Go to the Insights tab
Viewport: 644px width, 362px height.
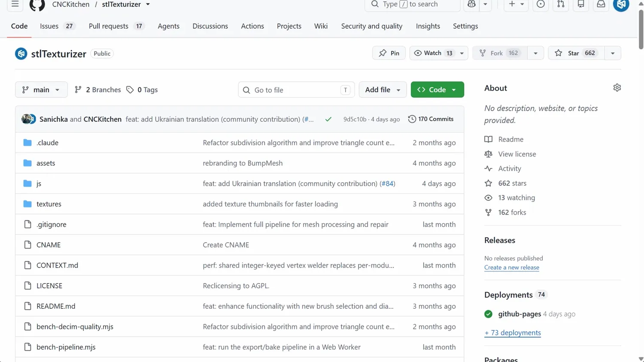[428, 26]
